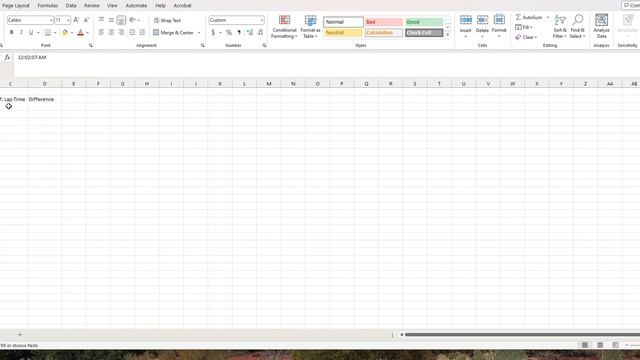Decrease the decimal places
The height and width of the screenshot is (360, 640).
260,32
